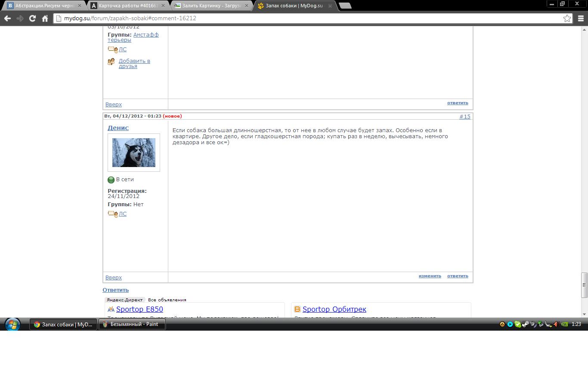Click the page vertical scrollbar thumb
The image size is (588, 378).
pos(584,285)
